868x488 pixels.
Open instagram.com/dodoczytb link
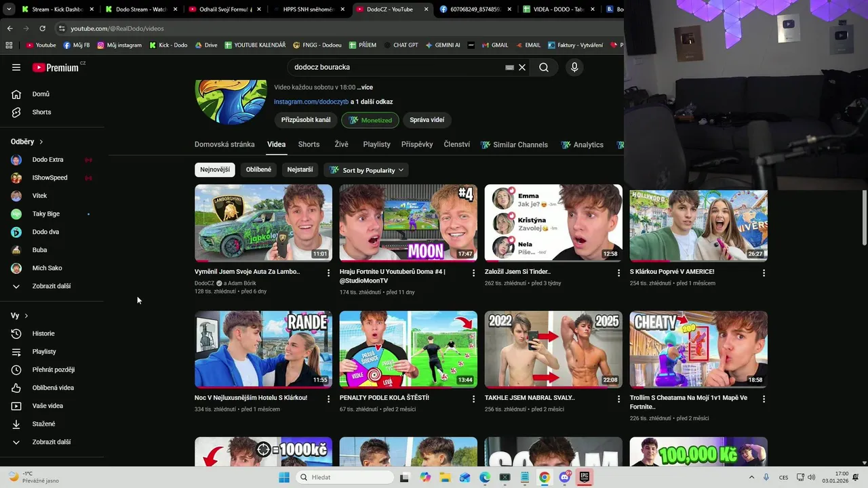[x=311, y=102]
